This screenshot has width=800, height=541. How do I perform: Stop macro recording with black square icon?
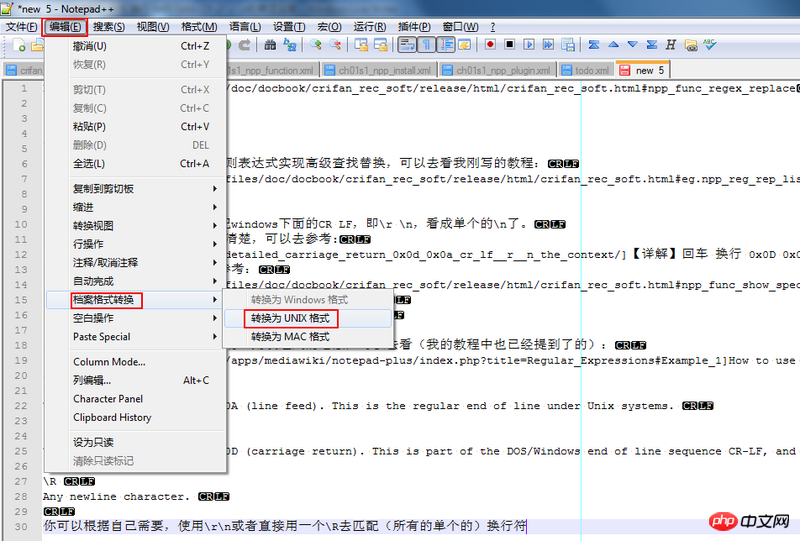[509, 44]
